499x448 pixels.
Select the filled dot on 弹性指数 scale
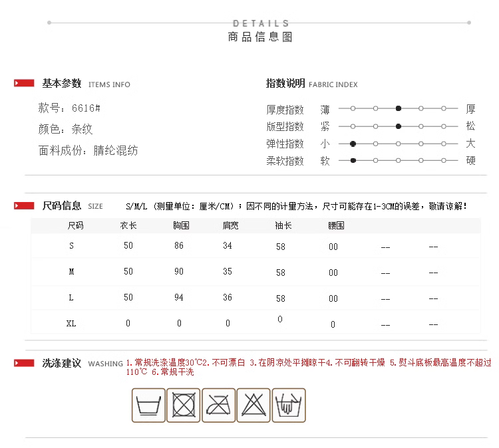(x=353, y=144)
